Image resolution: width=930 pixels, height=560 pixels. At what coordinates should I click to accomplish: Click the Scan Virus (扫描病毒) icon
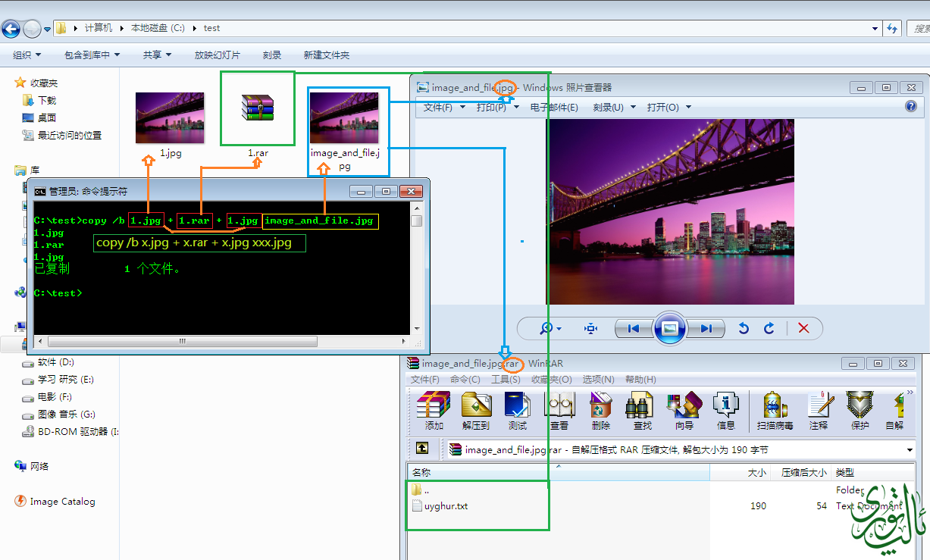[x=775, y=410]
